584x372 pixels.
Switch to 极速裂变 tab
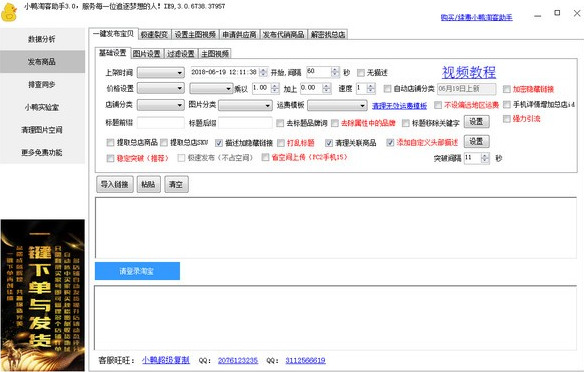(154, 35)
